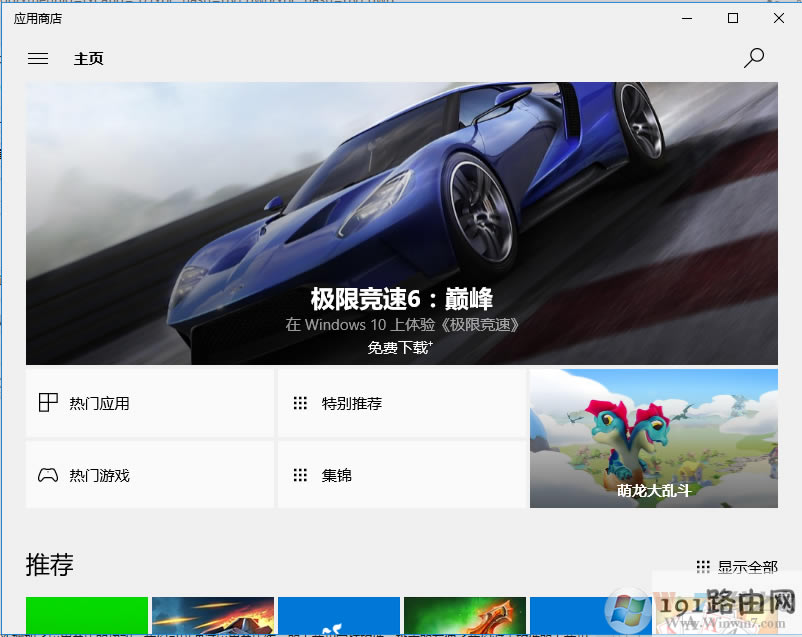
Task: Open the 集锦 collections tile
Action: click(402, 475)
